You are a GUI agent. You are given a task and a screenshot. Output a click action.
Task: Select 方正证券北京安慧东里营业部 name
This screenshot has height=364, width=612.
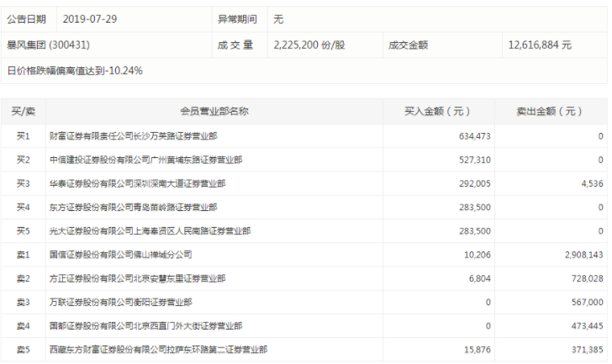(137, 278)
